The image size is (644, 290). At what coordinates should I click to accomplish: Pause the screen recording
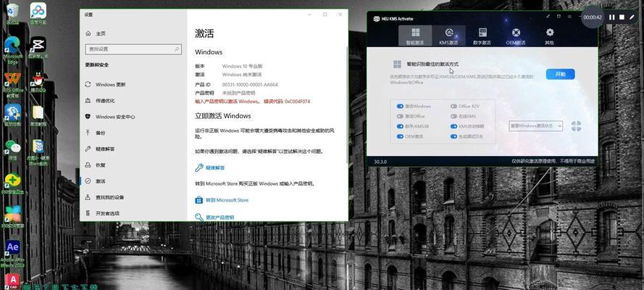pyautogui.click(x=611, y=17)
